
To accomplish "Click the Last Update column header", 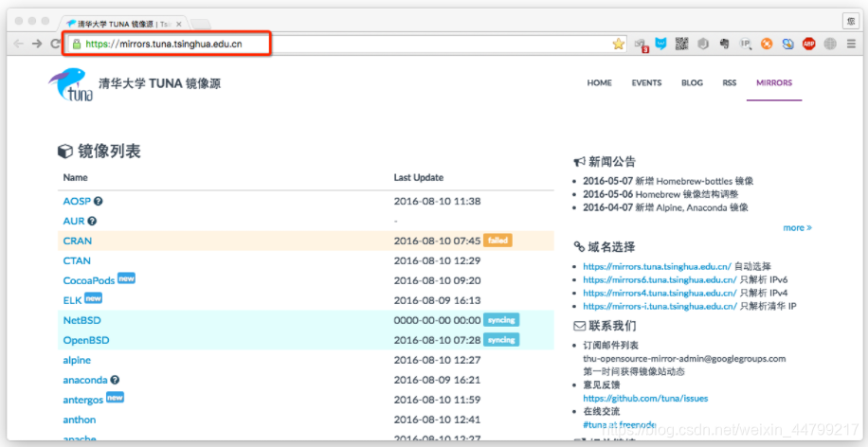I will 419,178.
